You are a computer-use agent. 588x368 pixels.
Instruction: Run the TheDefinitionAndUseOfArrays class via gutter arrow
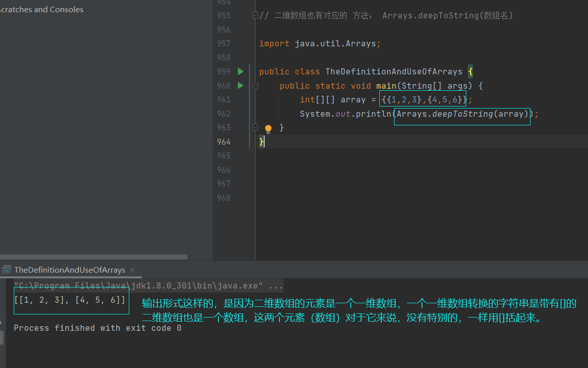click(x=241, y=71)
